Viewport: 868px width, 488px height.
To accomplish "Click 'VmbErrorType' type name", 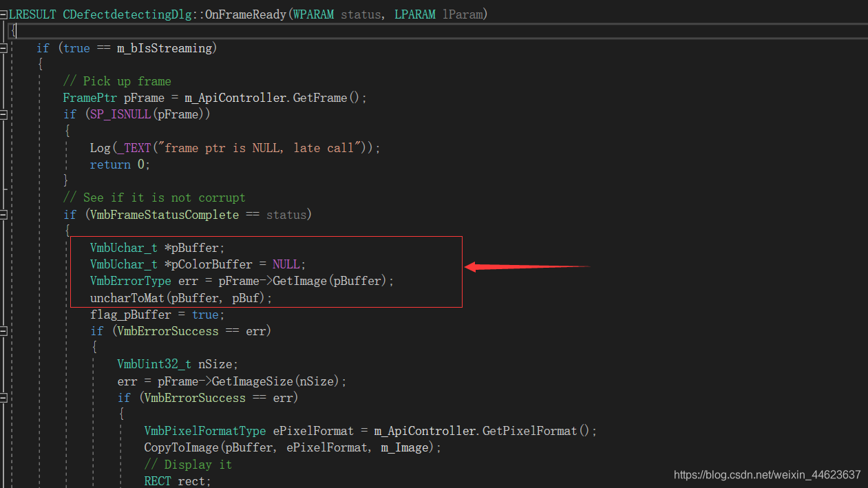I will pos(130,281).
